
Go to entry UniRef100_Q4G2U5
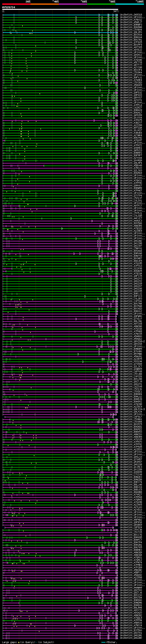[131, 291]
